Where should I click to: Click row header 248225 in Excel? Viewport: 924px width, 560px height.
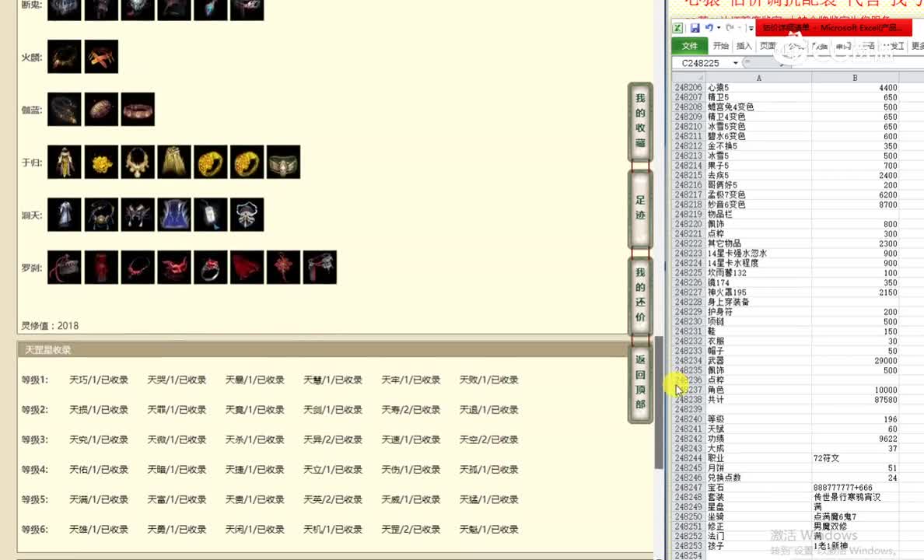(x=688, y=273)
